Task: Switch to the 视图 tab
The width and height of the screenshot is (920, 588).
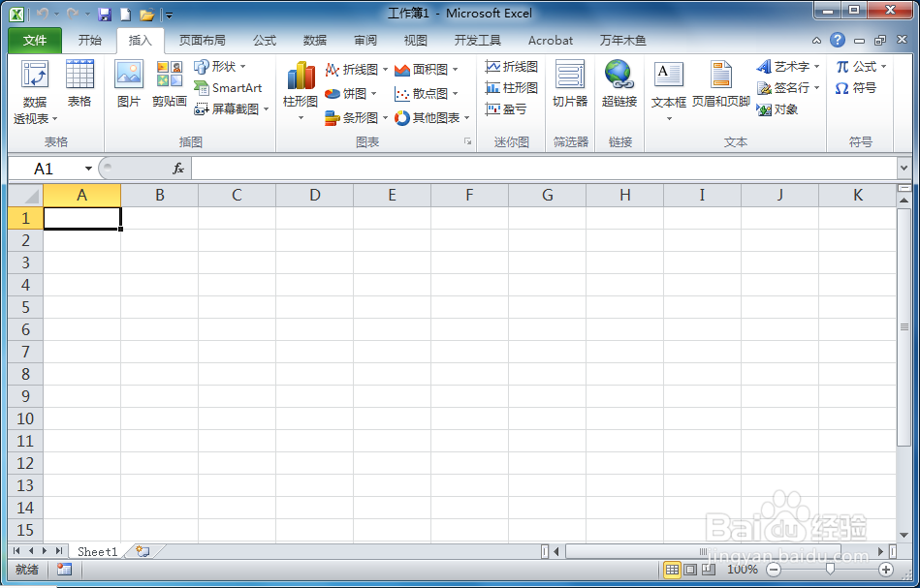Action: [x=416, y=41]
